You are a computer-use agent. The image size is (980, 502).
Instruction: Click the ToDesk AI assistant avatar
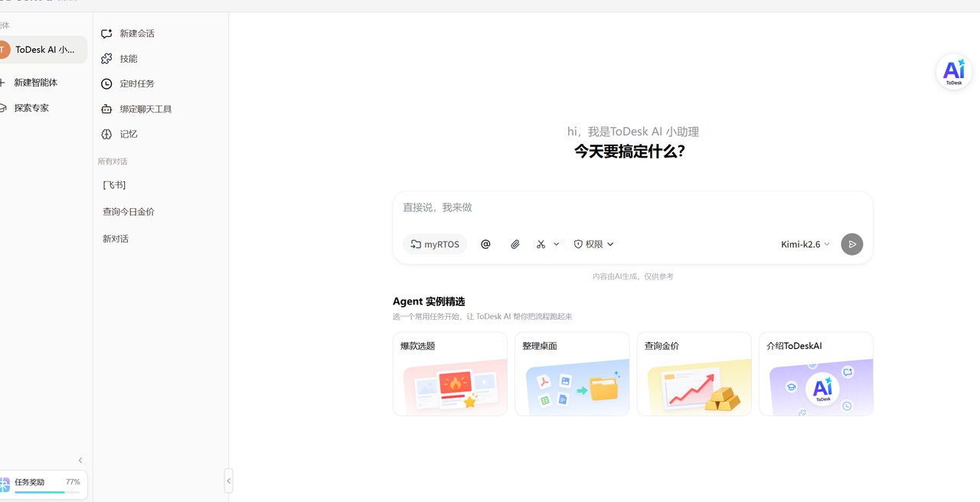(x=3, y=50)
